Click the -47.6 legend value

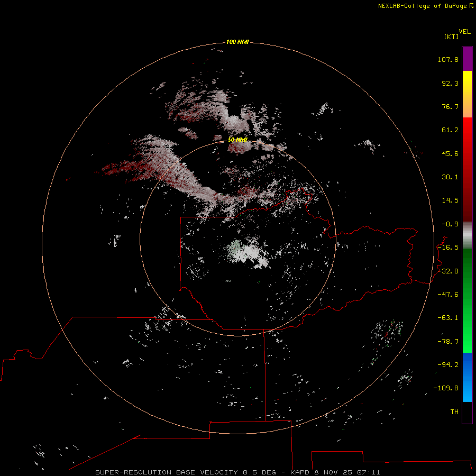(448, 295)
